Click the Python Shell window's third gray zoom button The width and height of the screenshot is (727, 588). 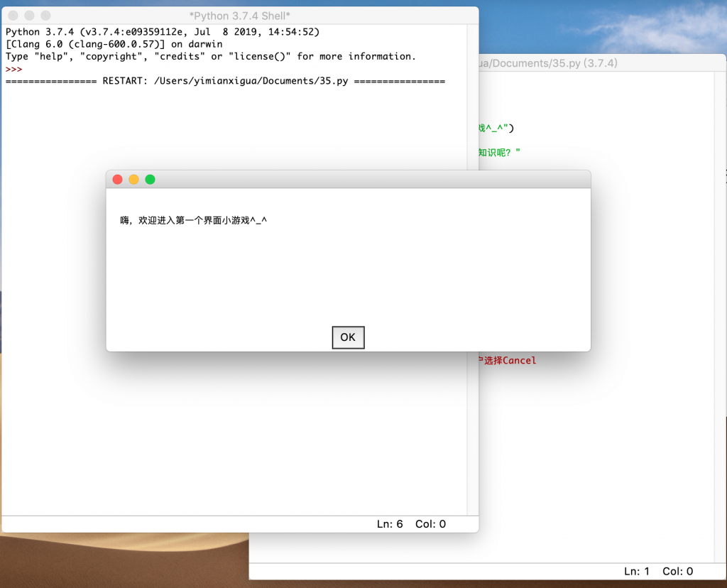[45, 16]
